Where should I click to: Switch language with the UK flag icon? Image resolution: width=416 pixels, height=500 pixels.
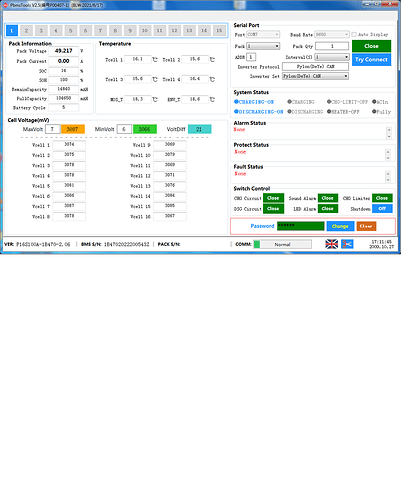click(x=331, y=244)
